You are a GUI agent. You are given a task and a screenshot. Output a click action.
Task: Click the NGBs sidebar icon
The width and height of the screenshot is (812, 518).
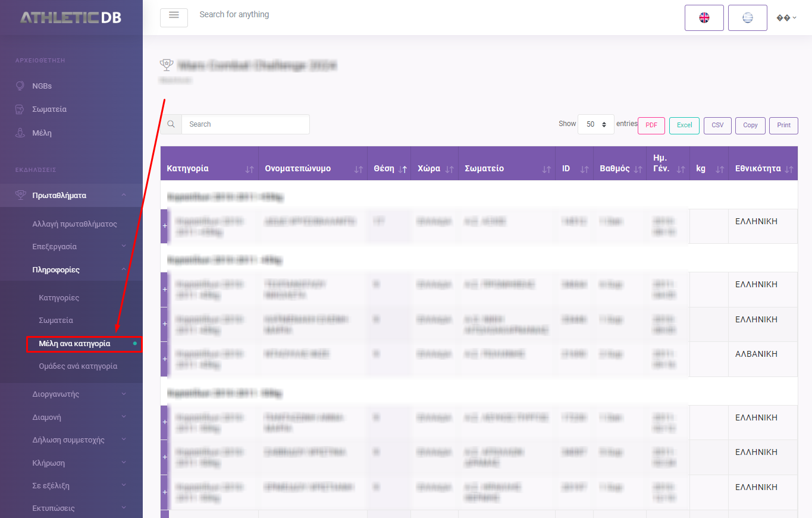(x=20, y=86)
